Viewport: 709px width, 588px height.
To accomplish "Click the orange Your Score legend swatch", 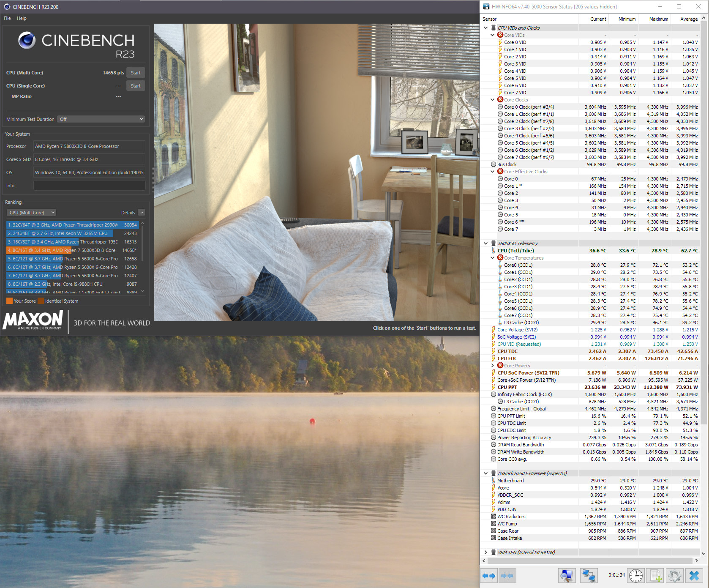I will tap(9, 301).
